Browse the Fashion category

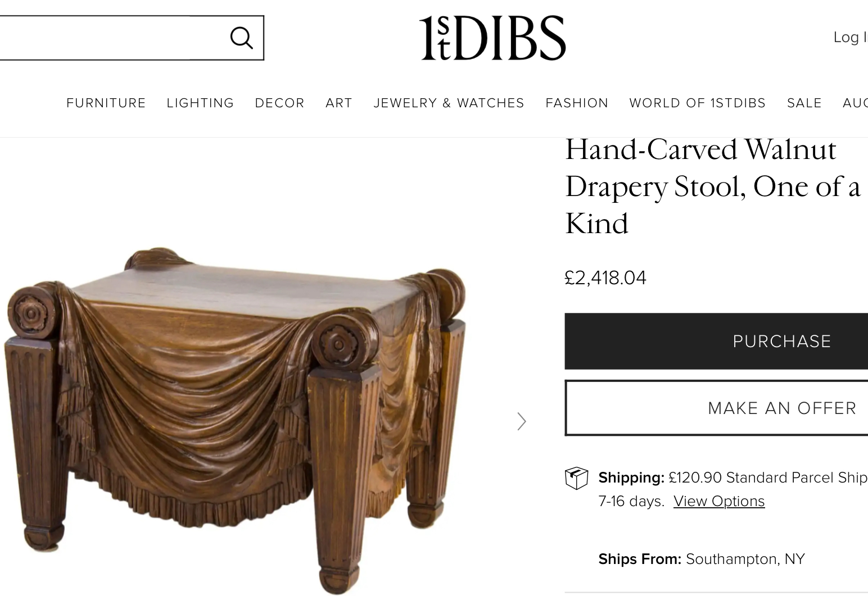click(x=577, y=103)
